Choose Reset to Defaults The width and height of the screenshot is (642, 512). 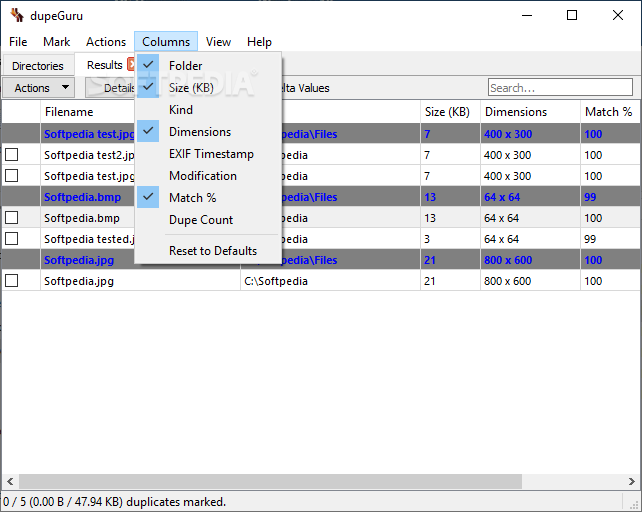208,251
